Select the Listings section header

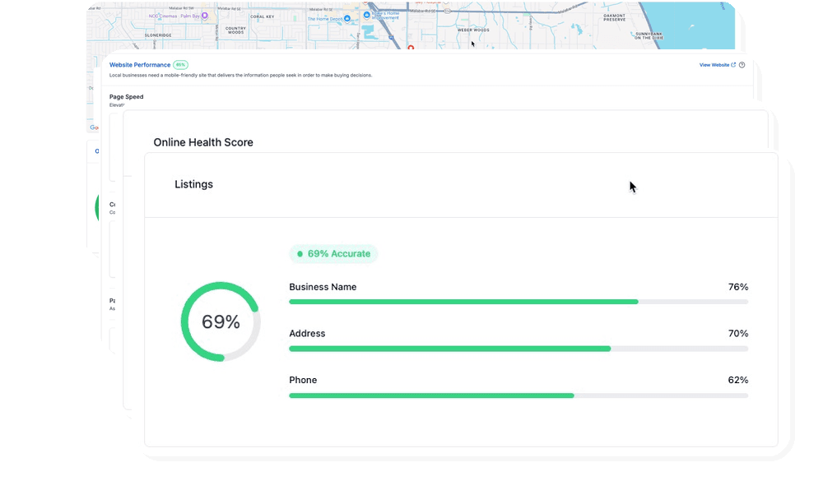tap(193, 184)
